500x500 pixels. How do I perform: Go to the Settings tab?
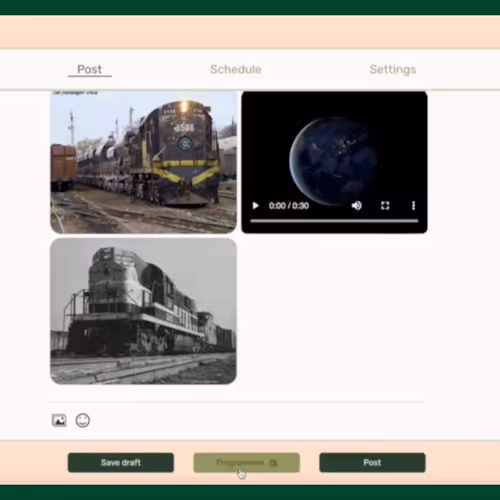[393, 69]
